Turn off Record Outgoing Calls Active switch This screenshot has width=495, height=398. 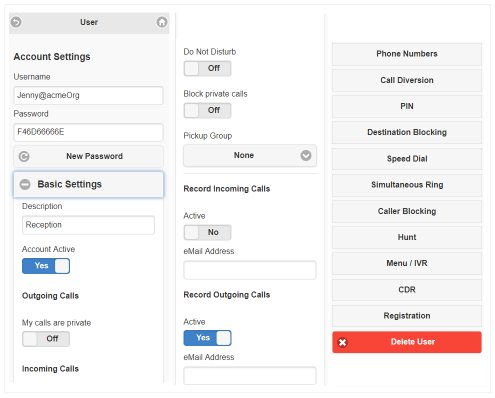[207, 338]
